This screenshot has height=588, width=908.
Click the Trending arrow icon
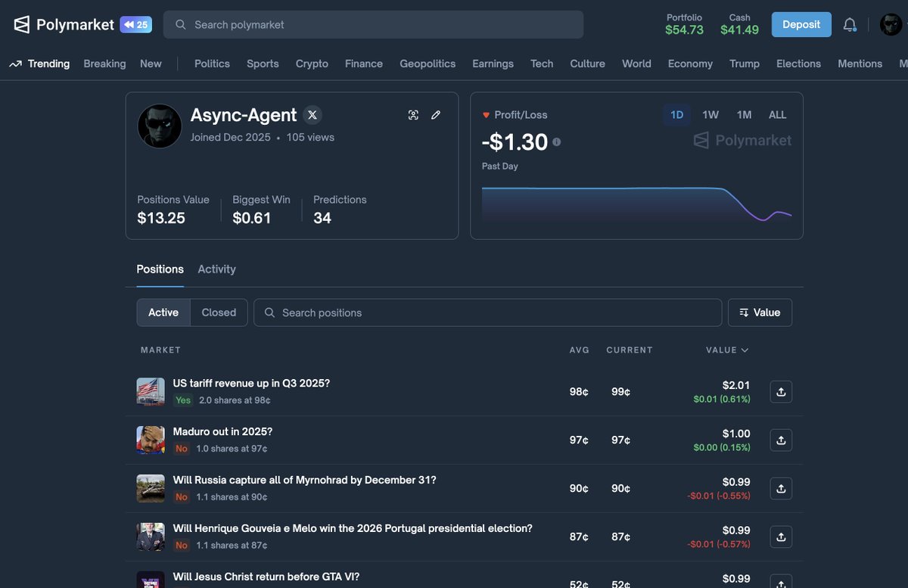(15, 64)
